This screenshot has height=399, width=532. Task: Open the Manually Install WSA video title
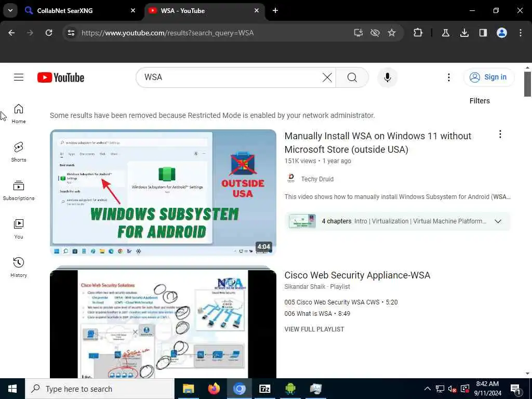(378, 142)
